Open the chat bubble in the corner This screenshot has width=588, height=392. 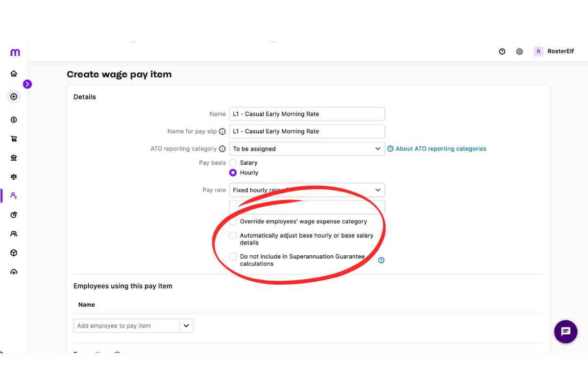(565, 332)
